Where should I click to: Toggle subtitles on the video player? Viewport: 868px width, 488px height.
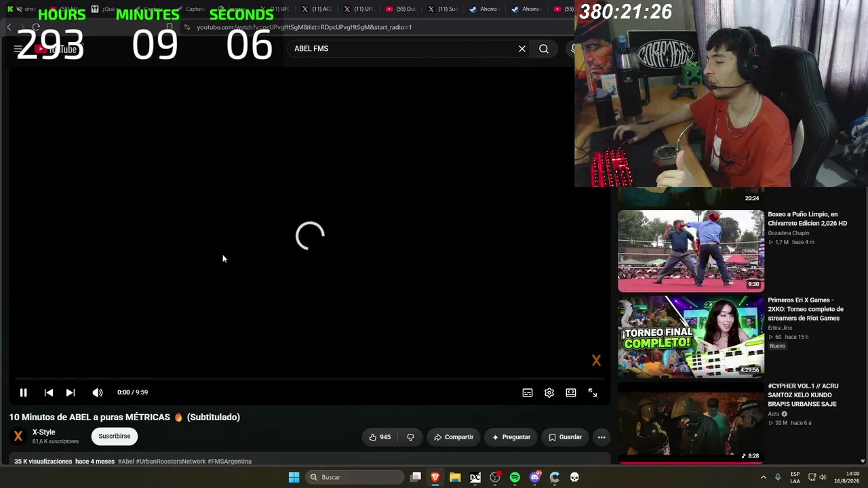coord(528,392)
